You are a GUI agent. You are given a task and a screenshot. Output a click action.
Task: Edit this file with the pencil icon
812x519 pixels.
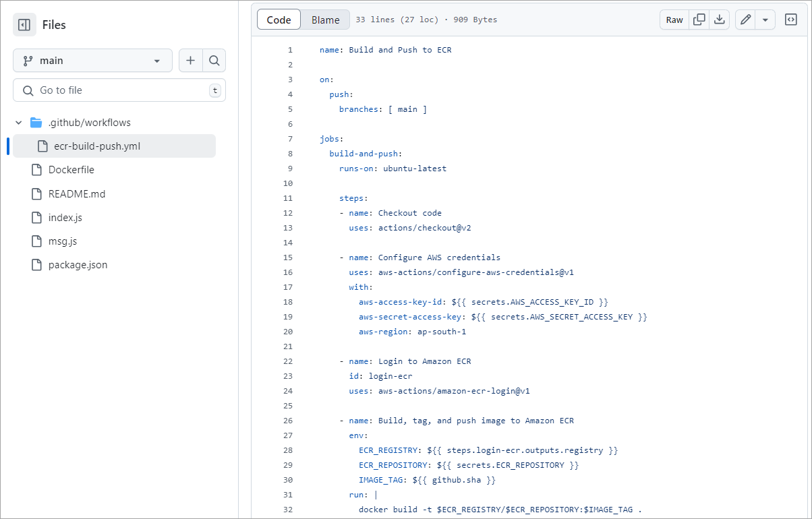744,20
